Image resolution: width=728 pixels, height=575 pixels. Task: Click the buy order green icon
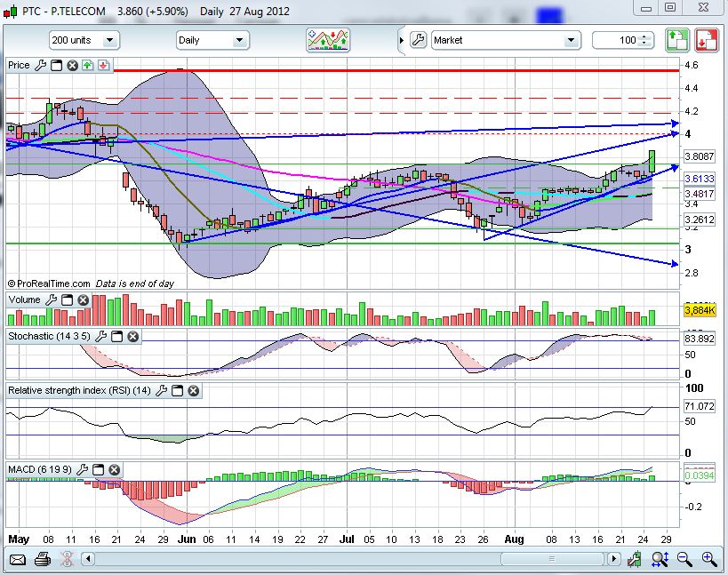[x=677, y=40]
